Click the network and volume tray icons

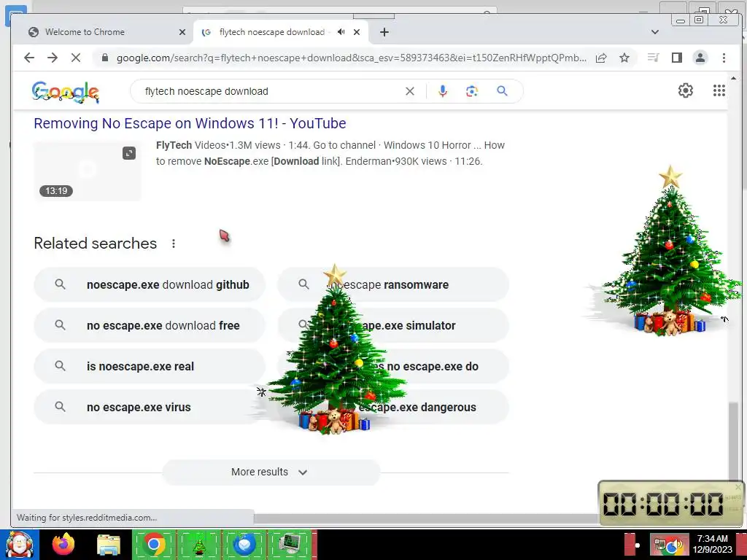(670, 545)
